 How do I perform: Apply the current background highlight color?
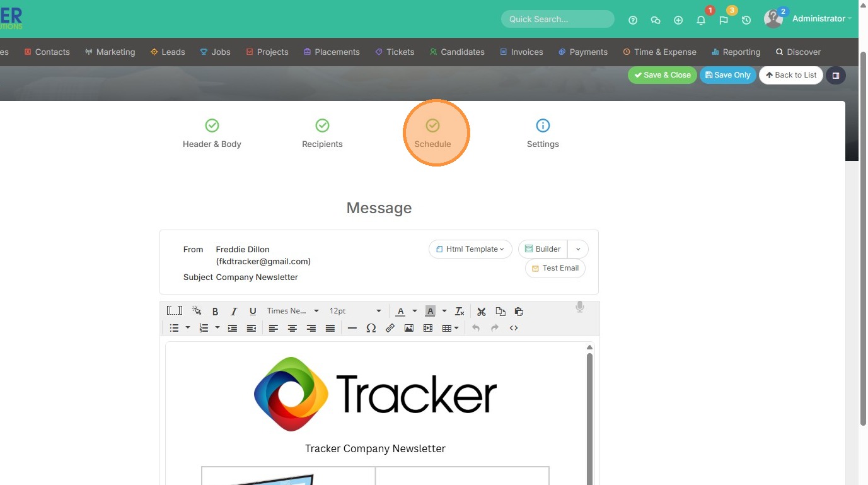[430, 311]
